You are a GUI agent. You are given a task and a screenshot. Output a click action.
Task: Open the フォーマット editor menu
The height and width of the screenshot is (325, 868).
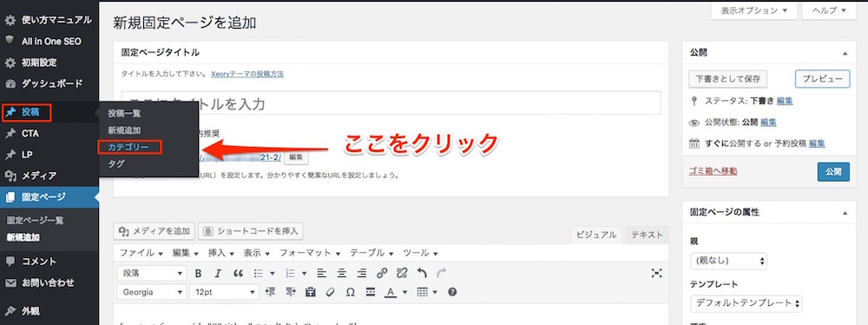click(x=310, y=253)
